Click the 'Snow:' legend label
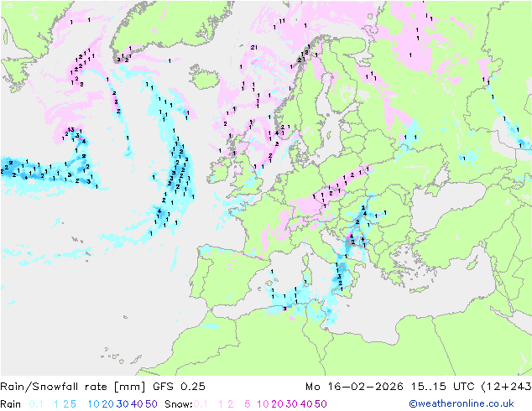Screen dimensions: 532x411 pyautogui.click(x=179, y=404)
